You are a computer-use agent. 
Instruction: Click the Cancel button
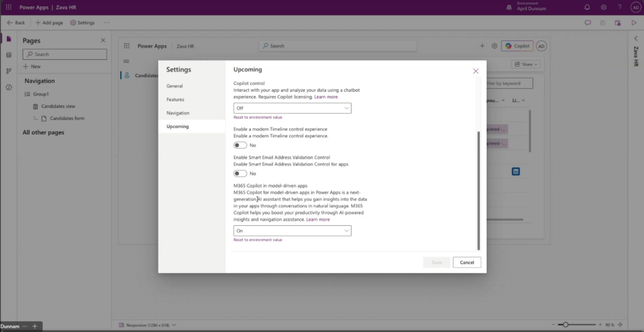click(467, 262)
